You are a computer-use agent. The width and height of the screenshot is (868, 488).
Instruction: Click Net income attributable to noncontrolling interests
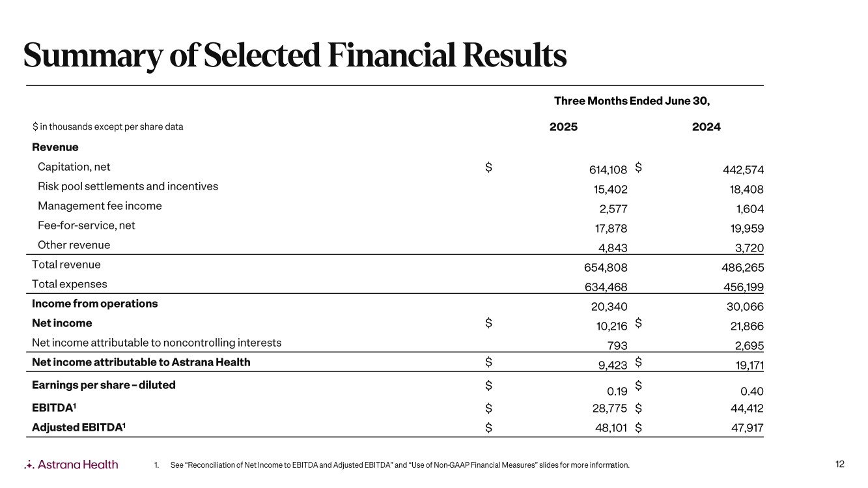(157, 342)
